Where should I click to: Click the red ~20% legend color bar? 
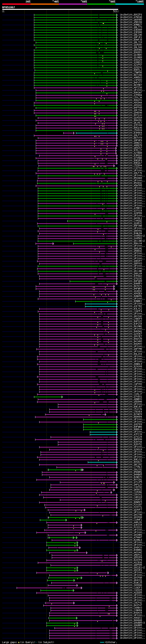[16, 4]
